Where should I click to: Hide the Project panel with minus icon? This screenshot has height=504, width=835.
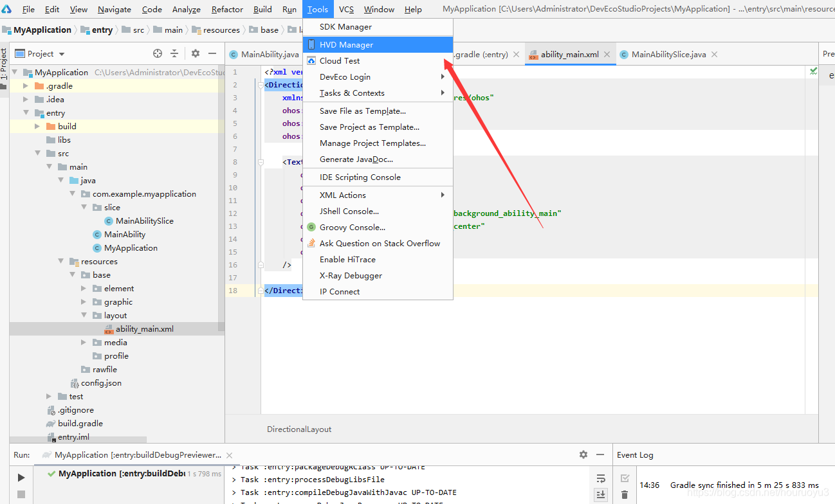[x=212, y=53]
